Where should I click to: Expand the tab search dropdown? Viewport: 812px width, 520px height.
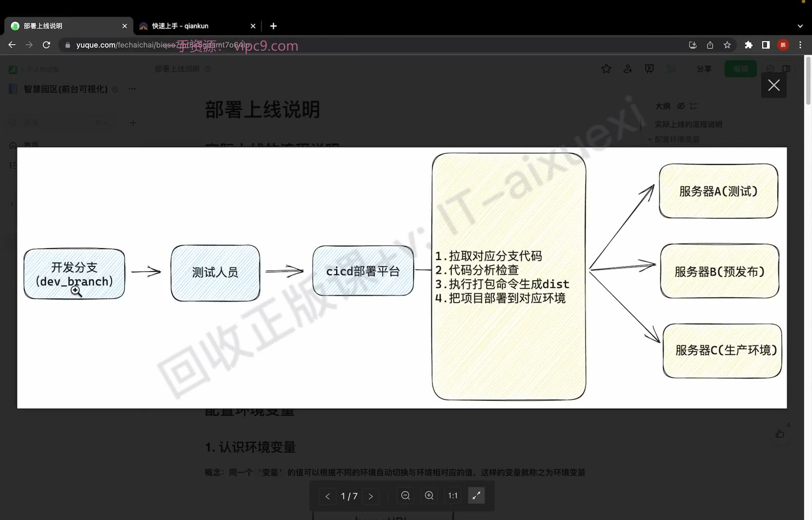click(x=800, y=26)
